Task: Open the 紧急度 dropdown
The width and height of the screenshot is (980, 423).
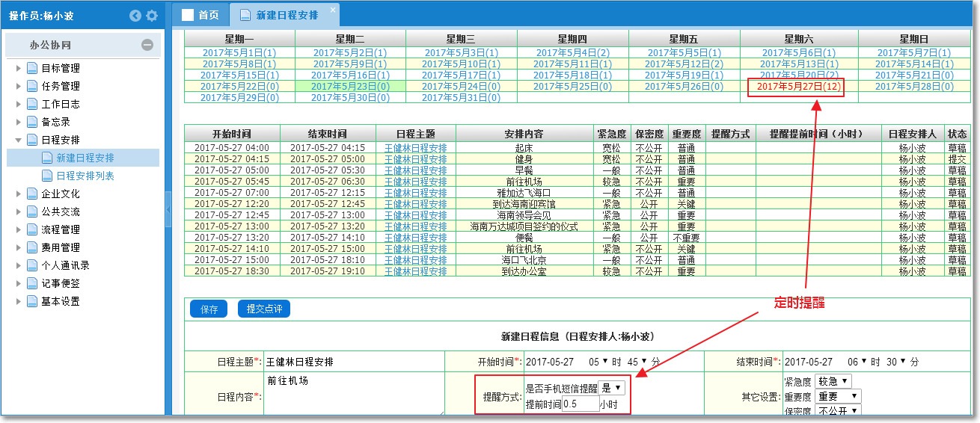Action: [x=833, y=382]
